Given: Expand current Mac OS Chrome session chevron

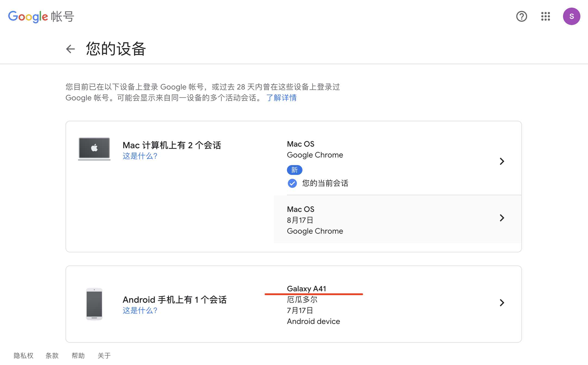Looking at the screenshot, I should [x=502, y=161].
